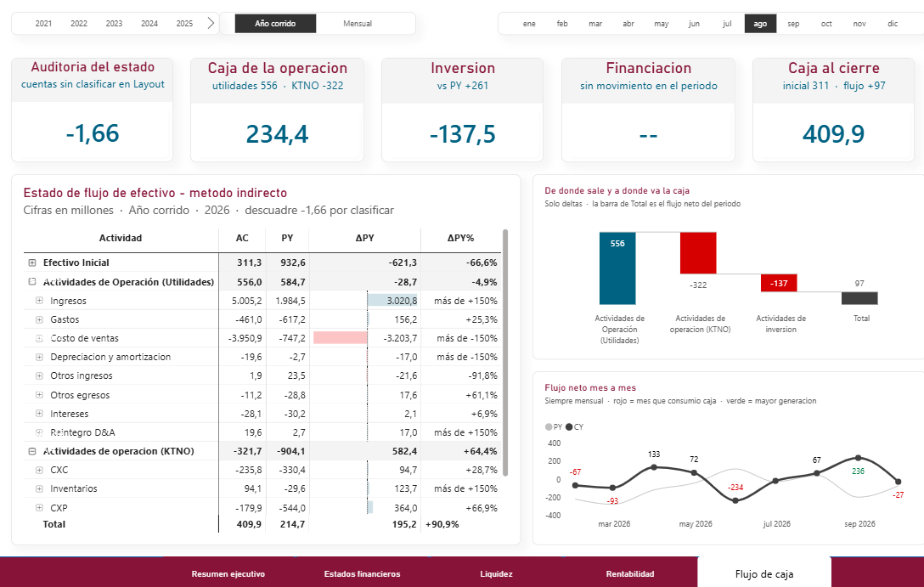Expand the Otros egresos row
924x587 pixels.
[39, 395]
